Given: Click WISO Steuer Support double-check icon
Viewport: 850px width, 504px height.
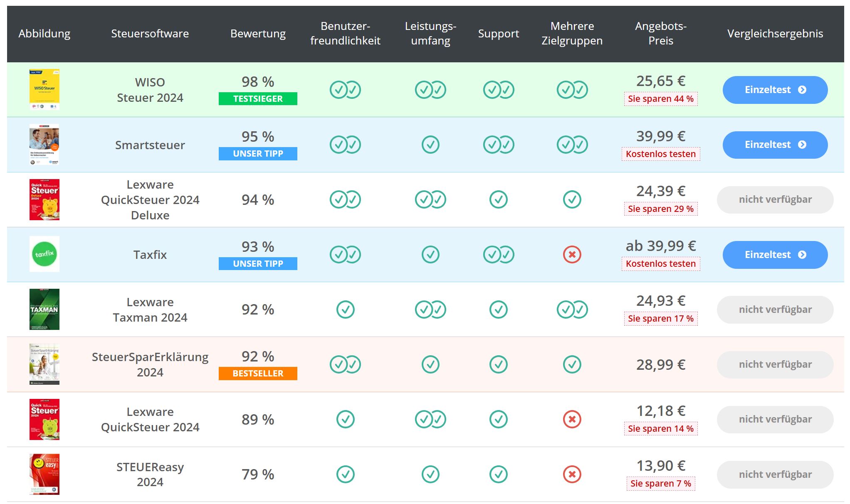Looking at the screenshot, I should (x=499, y=90).
